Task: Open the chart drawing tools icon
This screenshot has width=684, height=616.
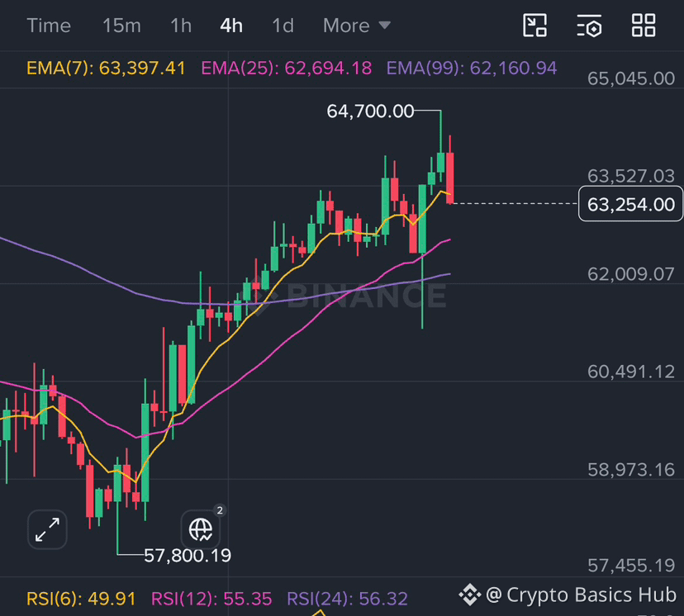Action: point(534,26)
